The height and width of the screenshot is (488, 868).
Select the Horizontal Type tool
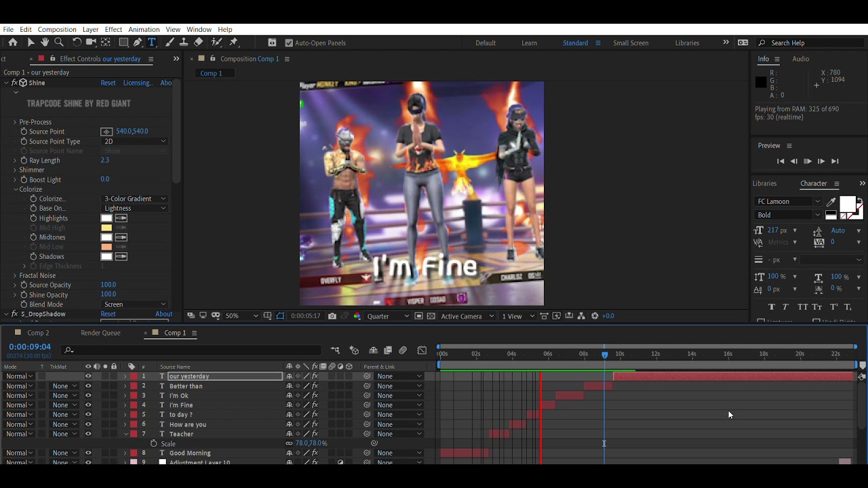pyautogui.click(x=152, y=43)
